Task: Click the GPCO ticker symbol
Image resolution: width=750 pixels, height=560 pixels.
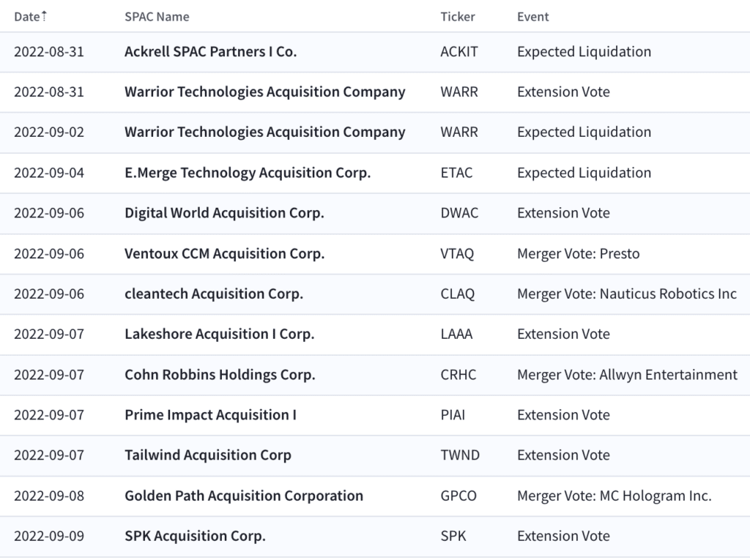Action: [458, 496]
